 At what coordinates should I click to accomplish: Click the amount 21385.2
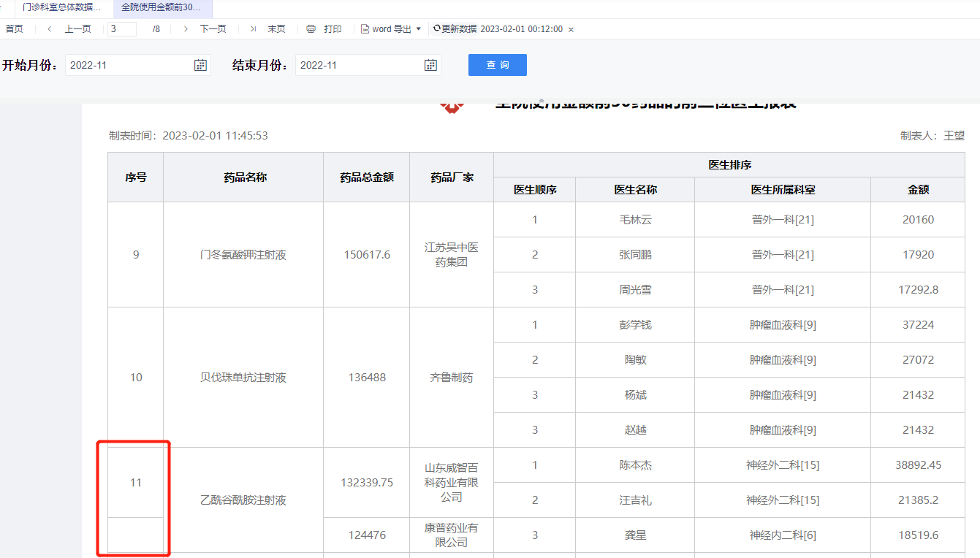918,500
